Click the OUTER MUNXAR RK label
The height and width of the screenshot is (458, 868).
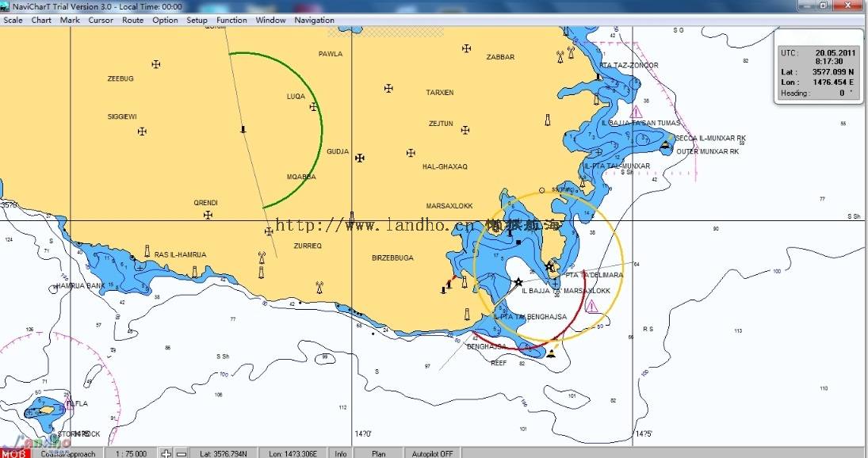707,151
